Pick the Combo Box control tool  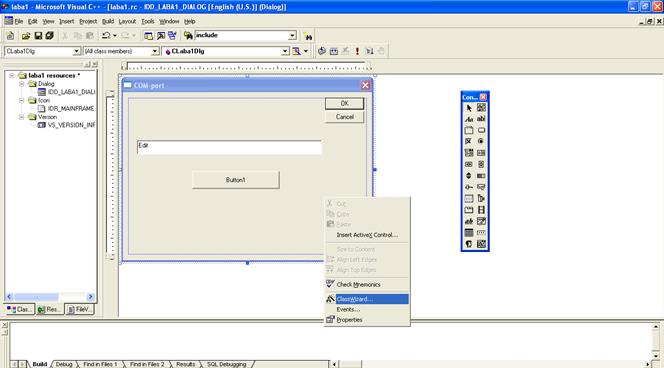click(469, 153)
